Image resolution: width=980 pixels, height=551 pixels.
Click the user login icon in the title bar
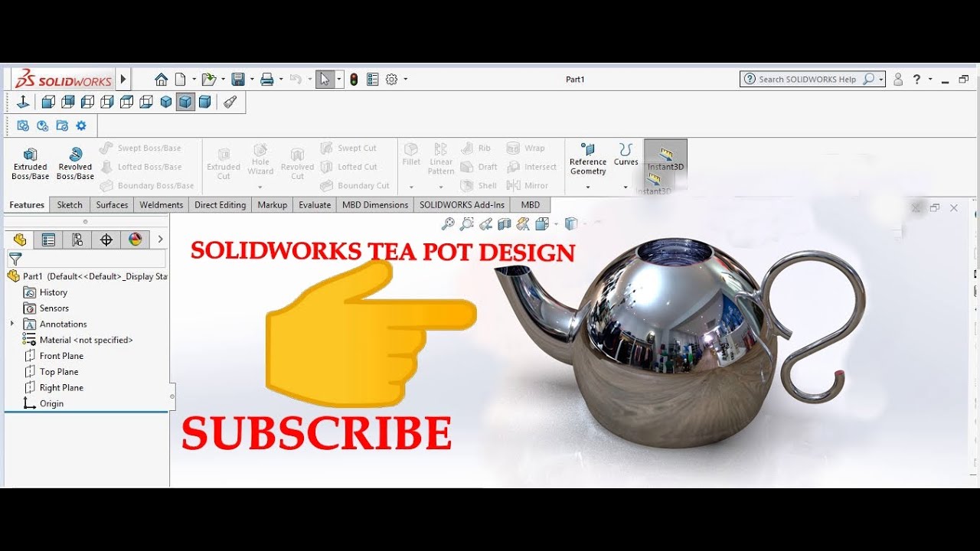coord(898,80)
